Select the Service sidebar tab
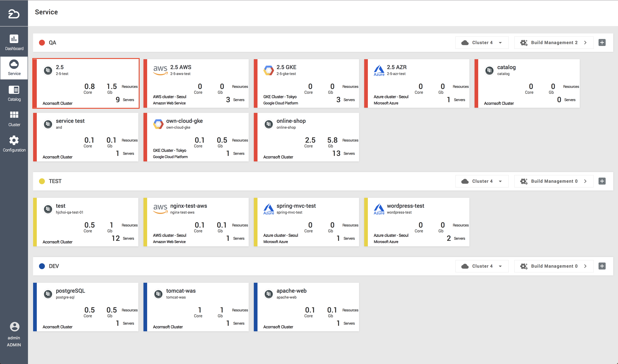The height and width of the screenshot is (364, 618). (x=14, y=68)
